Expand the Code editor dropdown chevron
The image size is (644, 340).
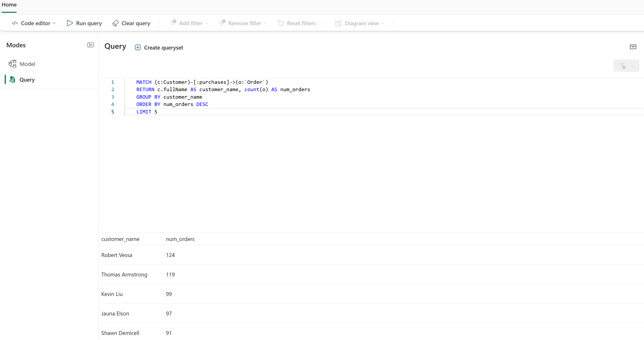[54, 23]
